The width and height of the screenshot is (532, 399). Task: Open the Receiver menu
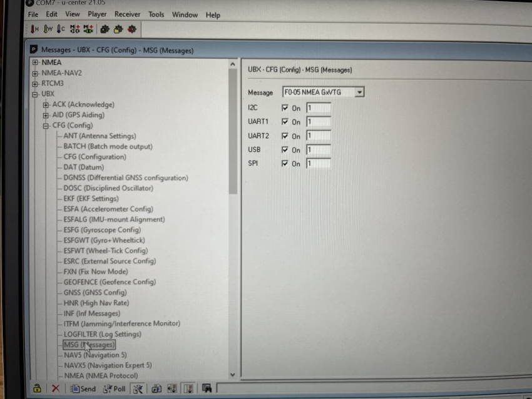(127, 14)
